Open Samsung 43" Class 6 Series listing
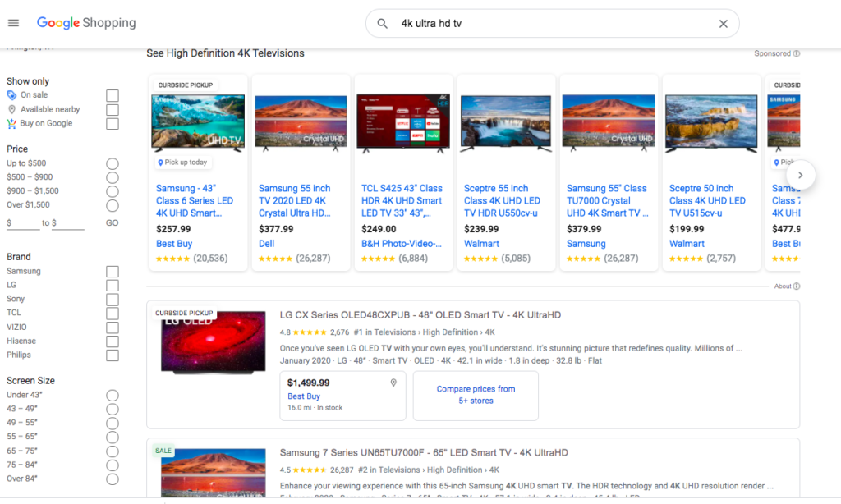Image resolution: width=841 pixels, height=504 pixels. coord(194,201)
